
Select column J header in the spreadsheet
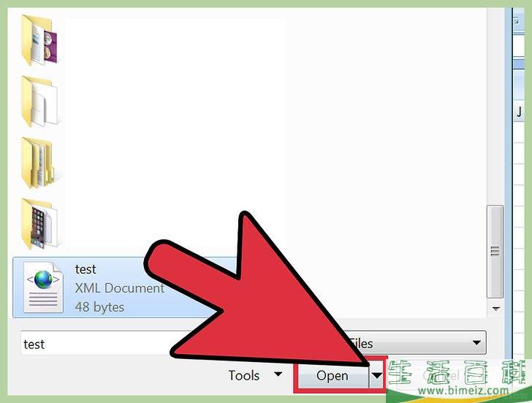click(519, 111)
